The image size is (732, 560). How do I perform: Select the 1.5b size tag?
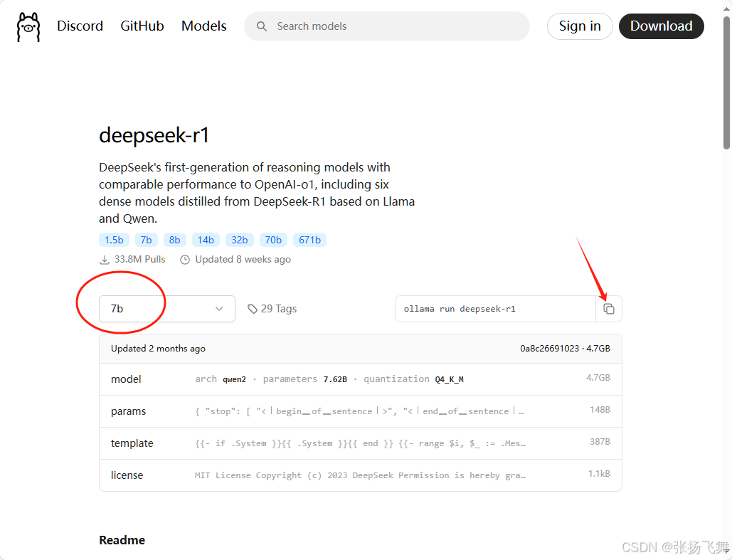click(114, 240)
